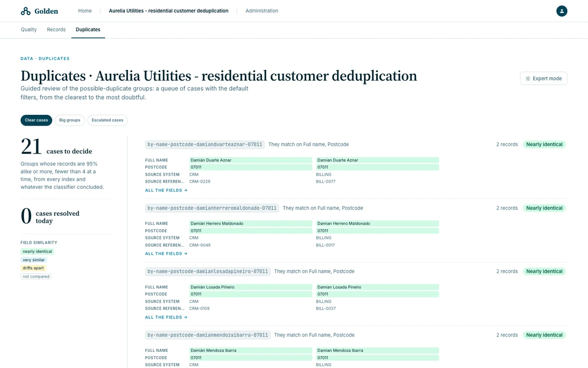Click source reference BILL-0037

pyautogui.click(x=326, y=309)
